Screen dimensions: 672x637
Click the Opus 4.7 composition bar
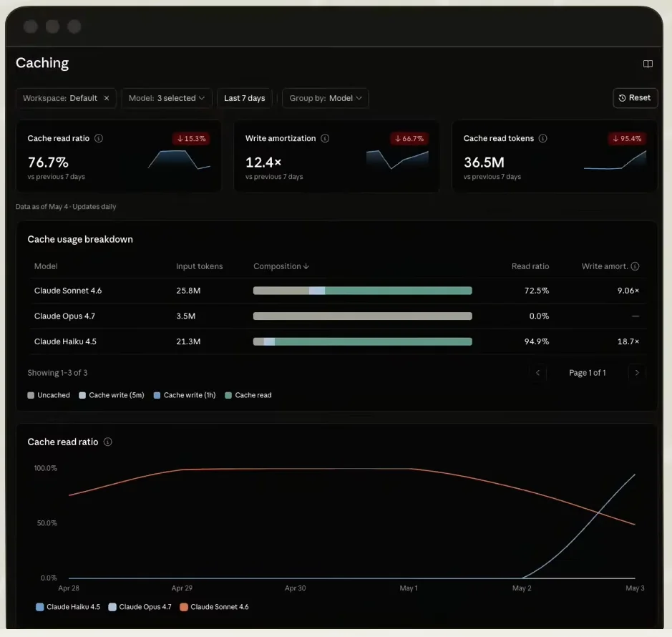pos(363,316)
